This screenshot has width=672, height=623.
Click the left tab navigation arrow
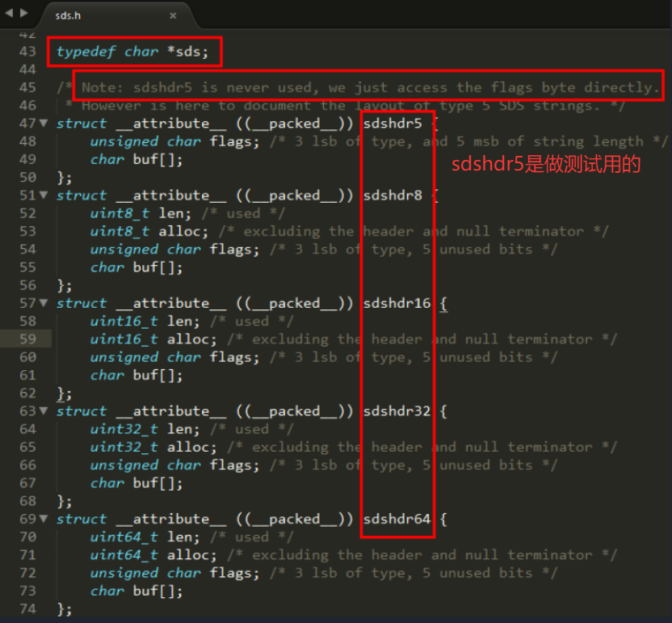click(9, 13)
